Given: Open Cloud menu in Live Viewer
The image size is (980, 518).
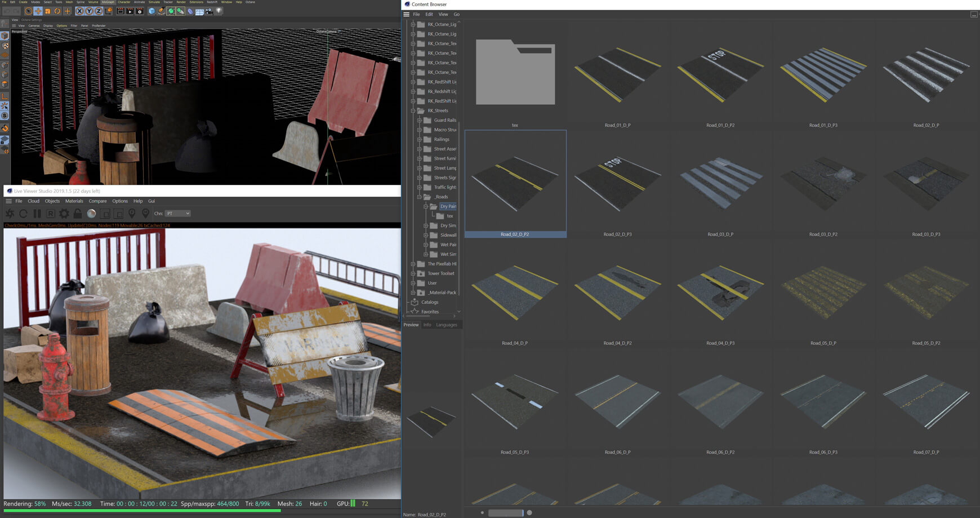Looking at the screenshot, I should [x=34, y=201].
